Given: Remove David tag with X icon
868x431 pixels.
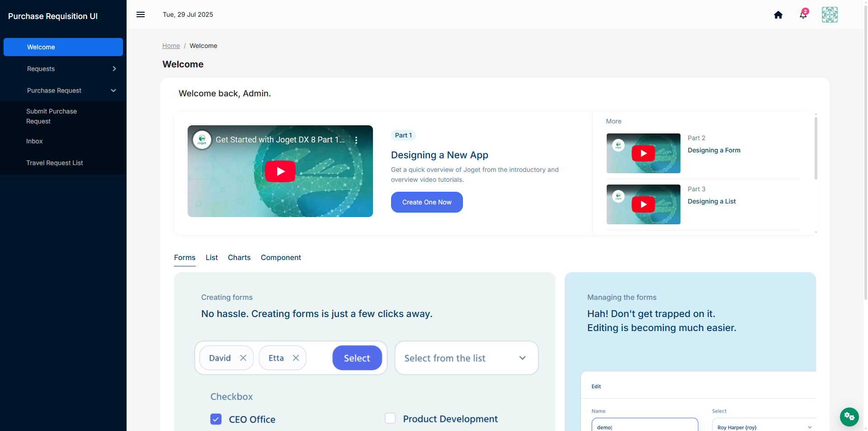Looking at the screenshot, I should point(243,358).
